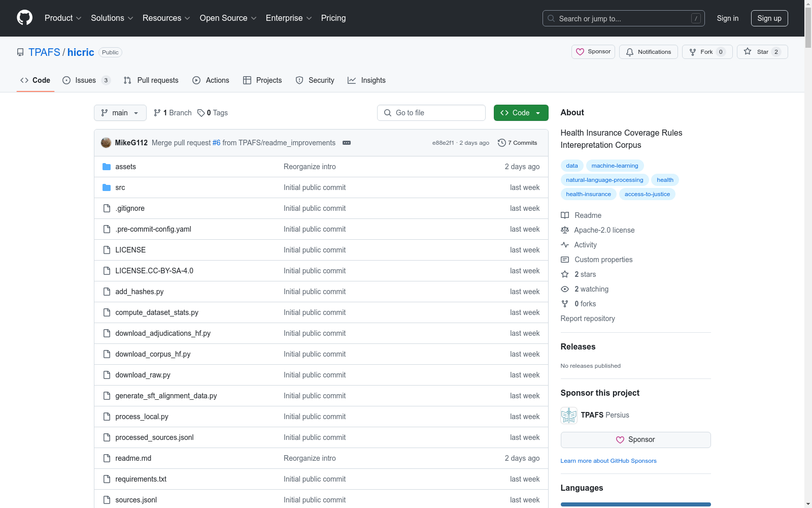Screen dimensions: 812x508
Task: Select the Code tab
Action: point(36,80)
